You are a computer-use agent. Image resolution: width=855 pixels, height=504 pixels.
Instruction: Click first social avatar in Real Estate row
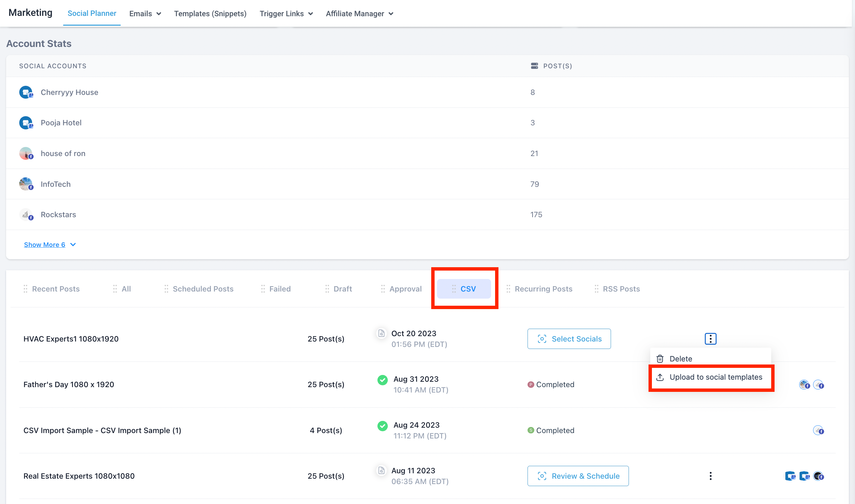[x=790, y=476]
